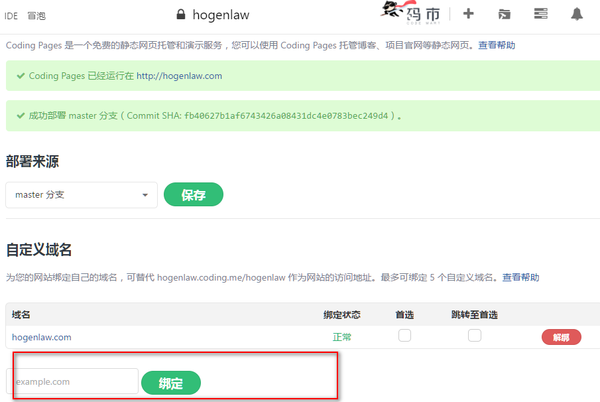Click the 正常 binding status text
This screenshot has width=600, height=402.
tap(342, 337)
